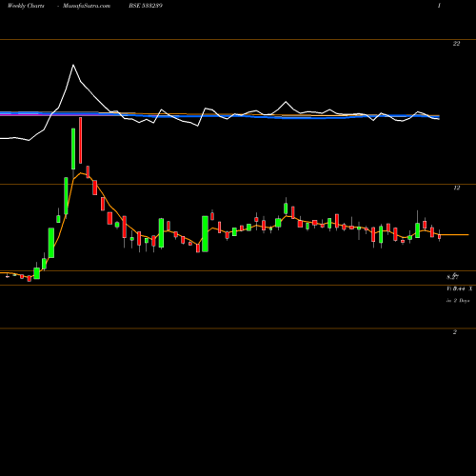
Task: Select the "BSE 533239" ticker text
Action: click(146, 6)
